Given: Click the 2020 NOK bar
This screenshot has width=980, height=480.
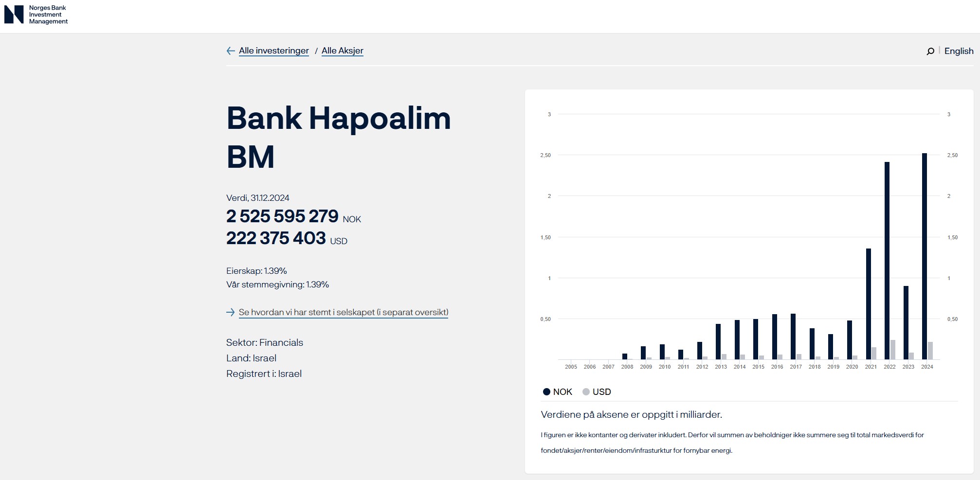Looking at the screenshot, I should coord(849,340).
